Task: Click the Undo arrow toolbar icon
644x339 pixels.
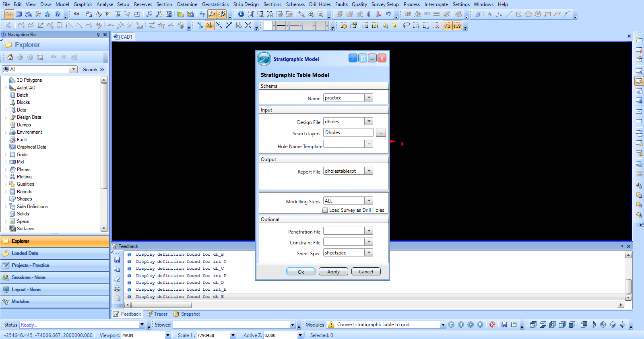Action: pos(388,14)
